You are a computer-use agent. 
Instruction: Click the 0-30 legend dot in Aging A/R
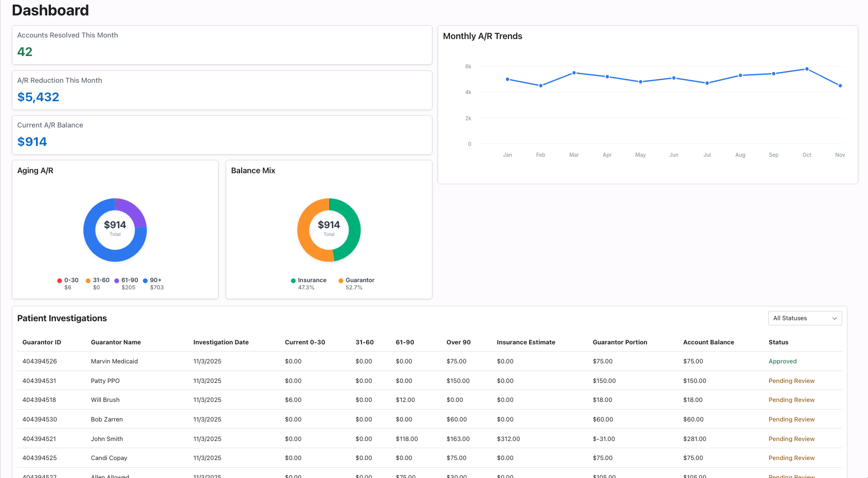[x=59, y=280]
